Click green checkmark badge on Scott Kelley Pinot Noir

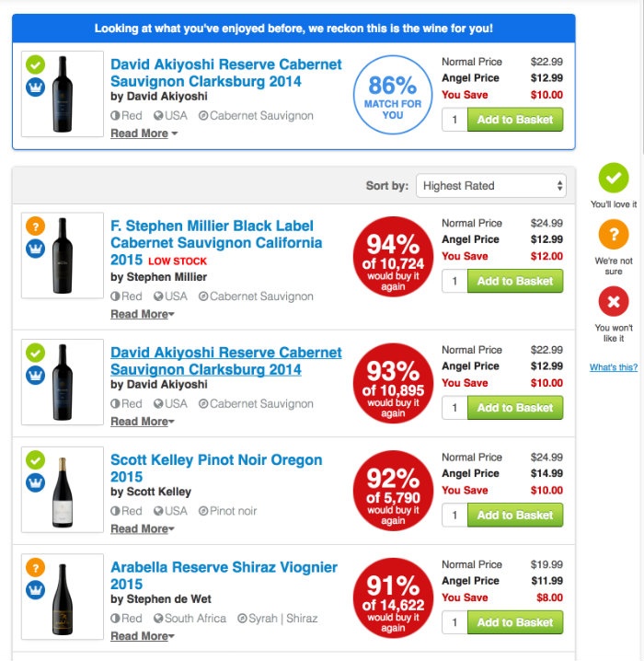[35, 459]
